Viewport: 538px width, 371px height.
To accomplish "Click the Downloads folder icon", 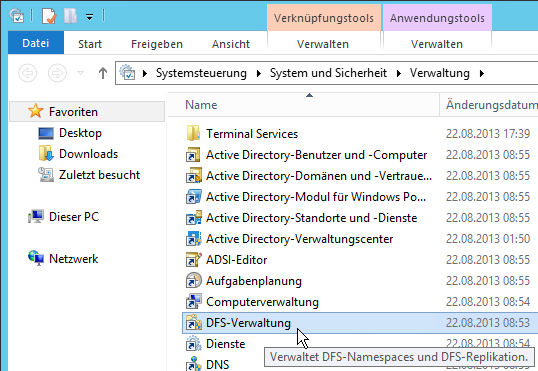I will pyautogui.click(x=46, y=153).
